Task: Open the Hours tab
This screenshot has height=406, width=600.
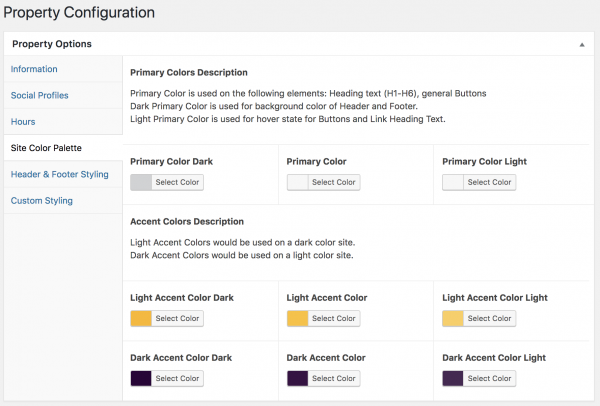Action: pyautogui.click(x=23, y=122)
